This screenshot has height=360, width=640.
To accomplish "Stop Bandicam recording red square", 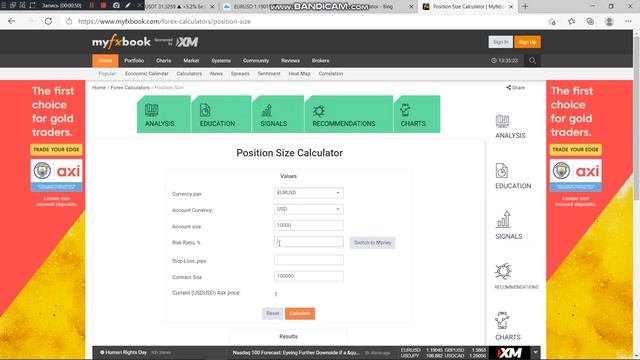I will point(103,5).
